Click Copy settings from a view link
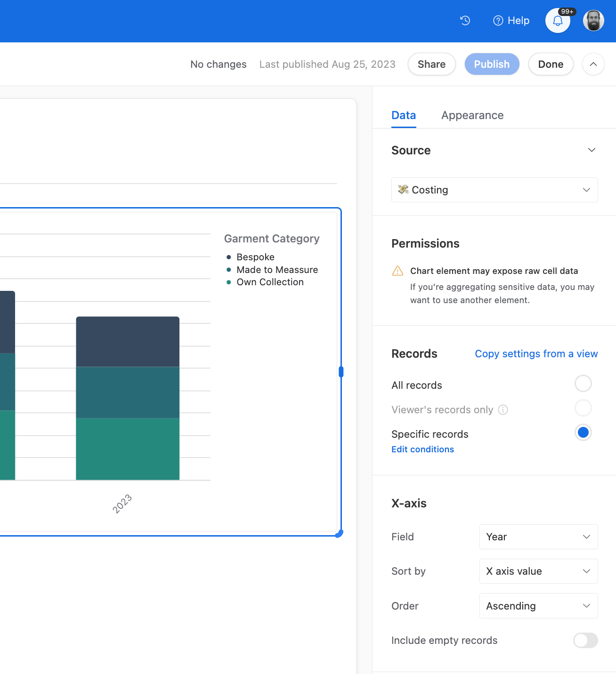The image size is (616, 674). tap(536, 353)
